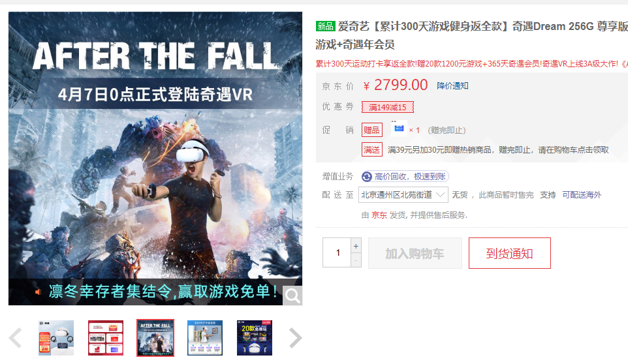The height and width of the screenshot is (364, 628).
Task: Click the magnifier zoom icon on product image
Action: 292,296
